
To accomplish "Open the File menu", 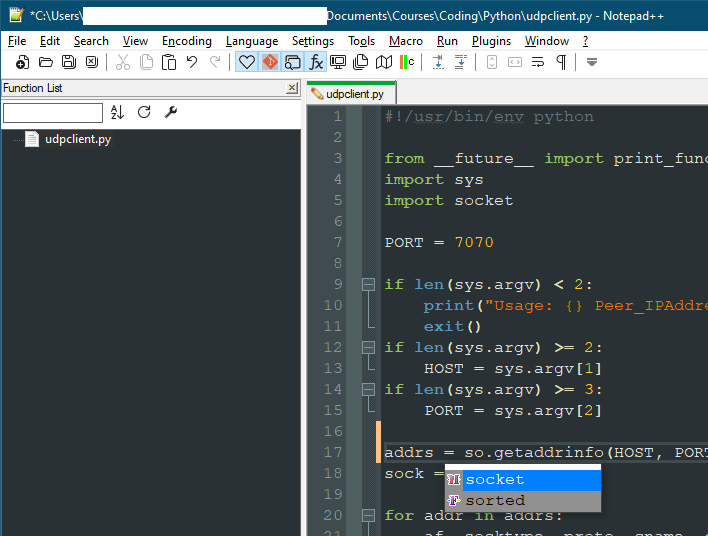I will (17, 41).
